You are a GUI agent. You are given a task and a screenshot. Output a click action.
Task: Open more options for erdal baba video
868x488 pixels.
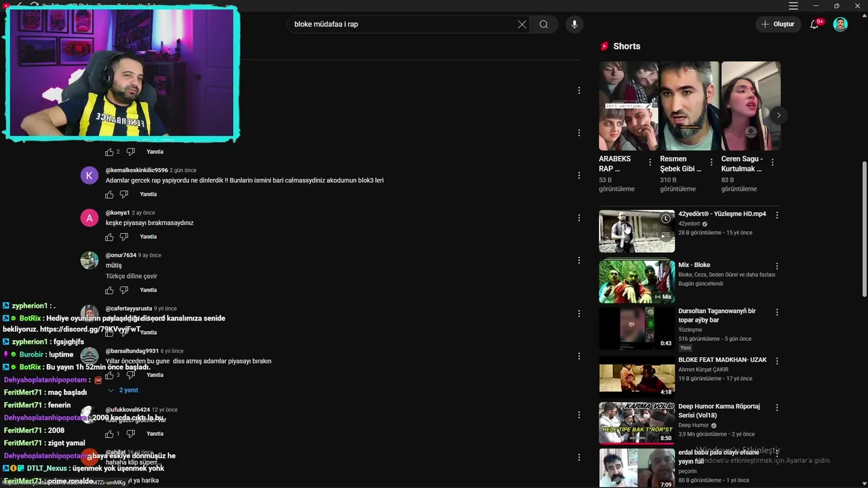pyautogui.click(x=777, y=453)
